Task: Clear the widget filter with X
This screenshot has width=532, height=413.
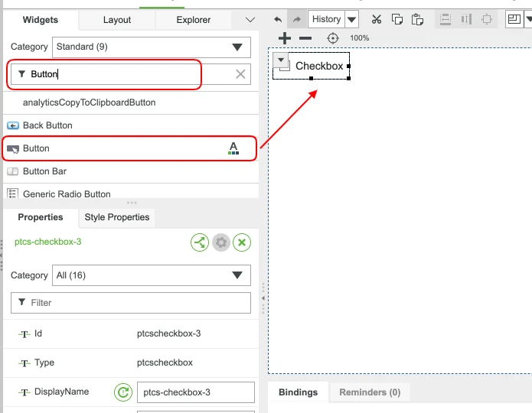Action: [x=240, y=74]
